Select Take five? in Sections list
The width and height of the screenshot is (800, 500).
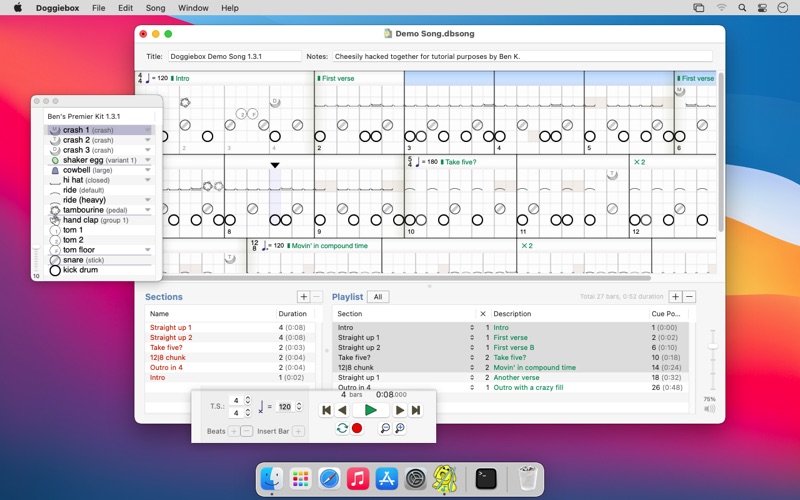166,347
